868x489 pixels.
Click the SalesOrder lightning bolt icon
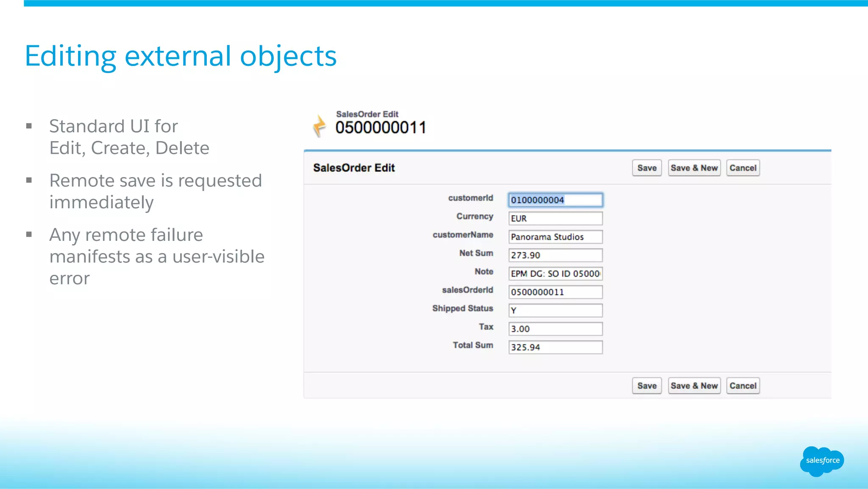319,126
